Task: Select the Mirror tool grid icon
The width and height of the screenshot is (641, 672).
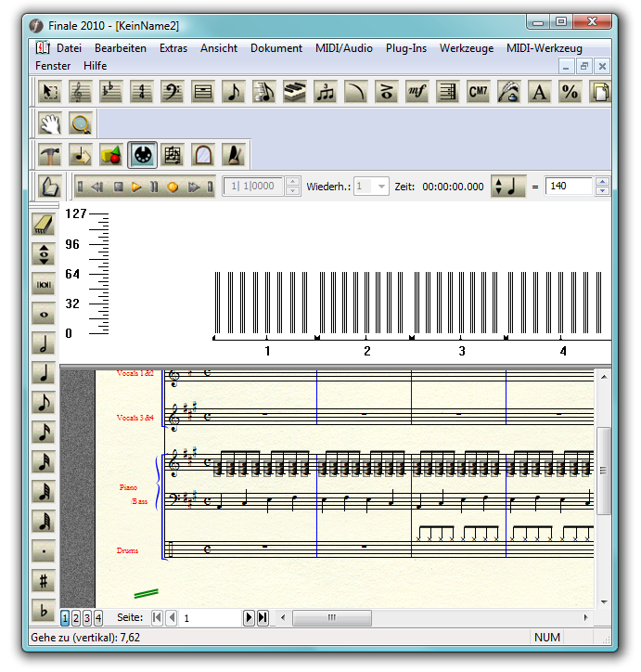Action: click(x=173, y=155)
